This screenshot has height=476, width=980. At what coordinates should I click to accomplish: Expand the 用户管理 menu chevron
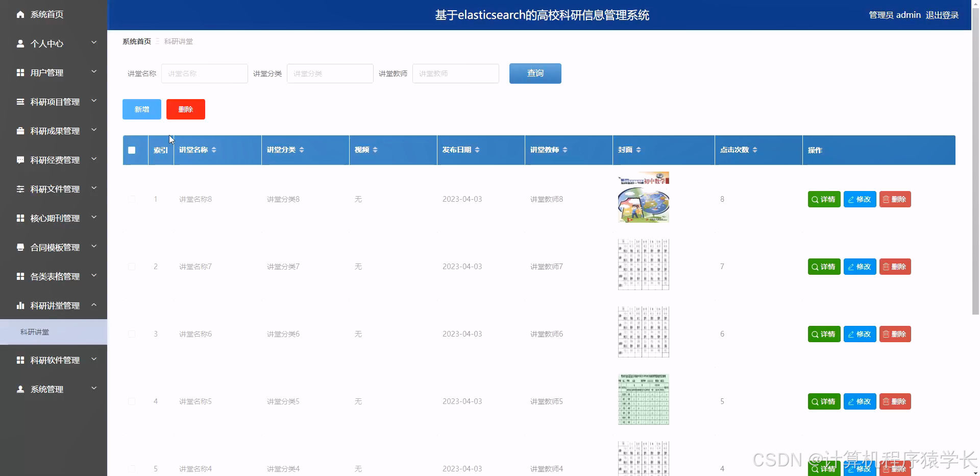click(94, 72)
